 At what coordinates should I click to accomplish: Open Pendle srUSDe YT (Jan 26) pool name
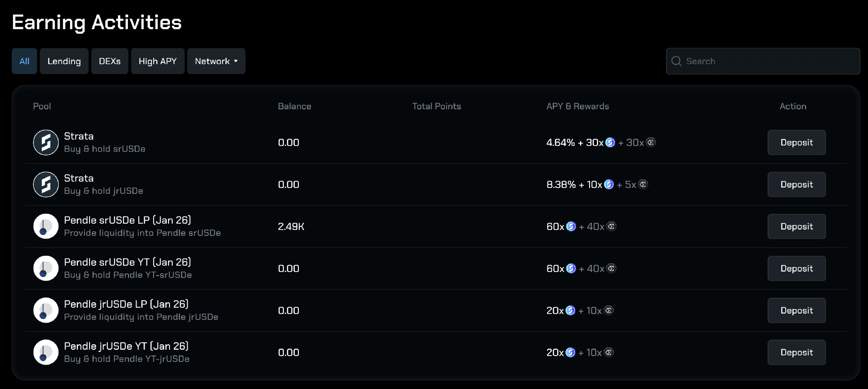(x=127, y=262)
